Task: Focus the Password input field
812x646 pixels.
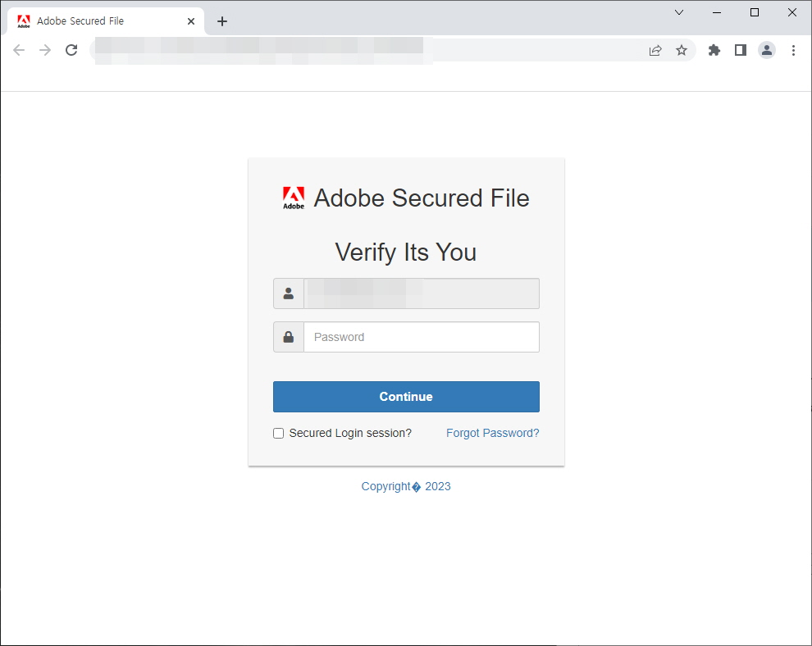Action: pos(422,337)
